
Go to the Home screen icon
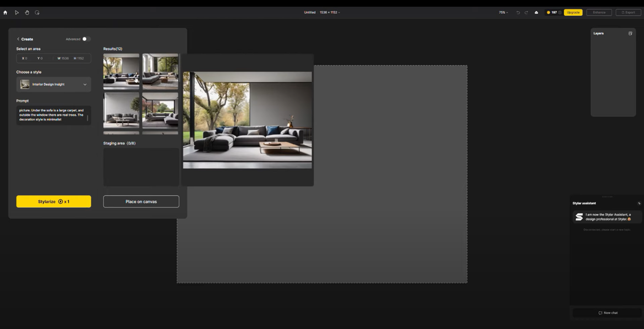(5, 13)
